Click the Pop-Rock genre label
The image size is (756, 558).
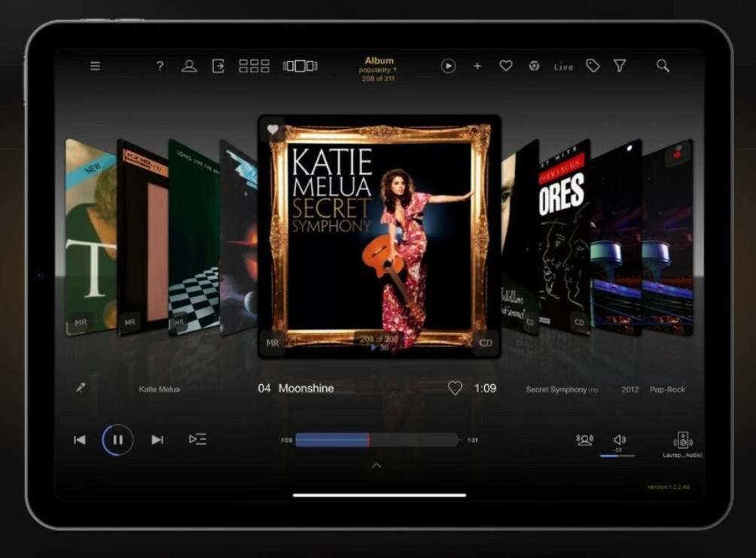coord(667,389)
